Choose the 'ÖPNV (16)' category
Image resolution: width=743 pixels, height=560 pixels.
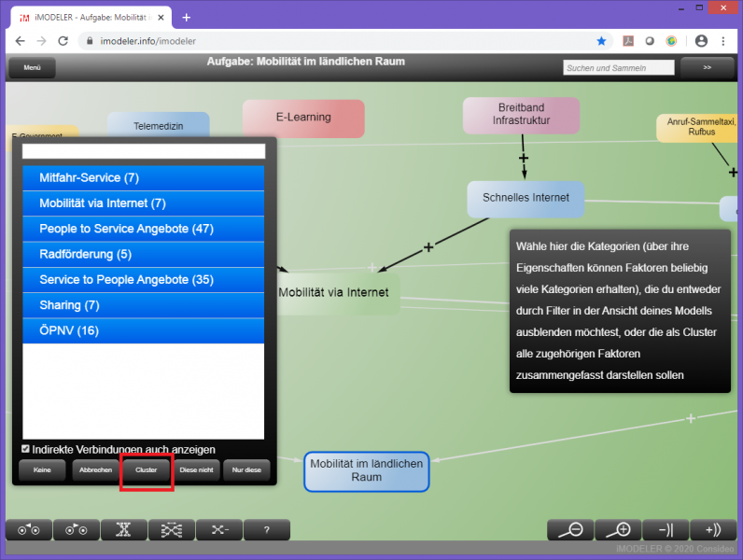coord(144,330)
